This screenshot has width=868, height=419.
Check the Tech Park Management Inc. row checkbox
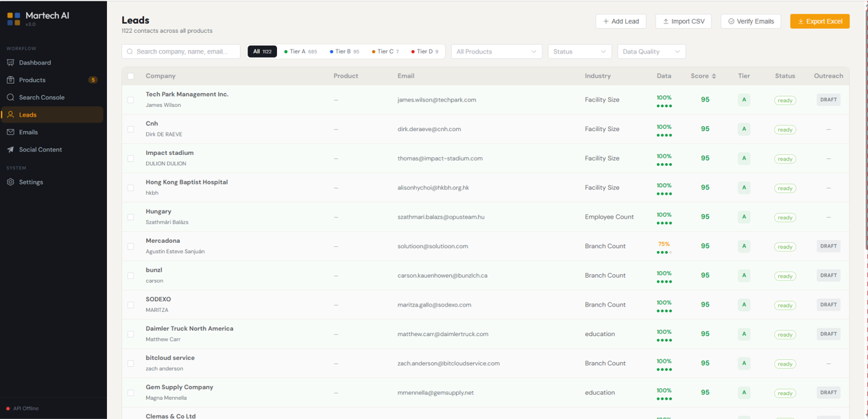coord(131,100)
